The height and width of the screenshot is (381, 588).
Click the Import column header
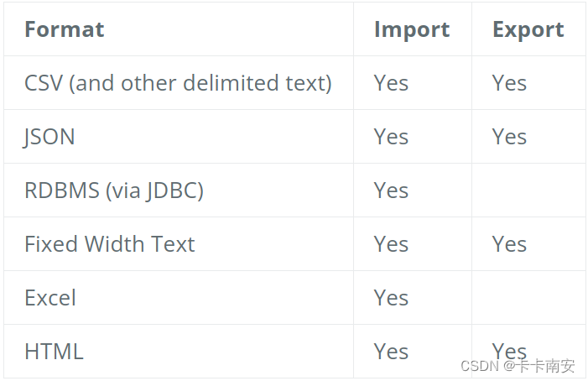coord(411,29)
